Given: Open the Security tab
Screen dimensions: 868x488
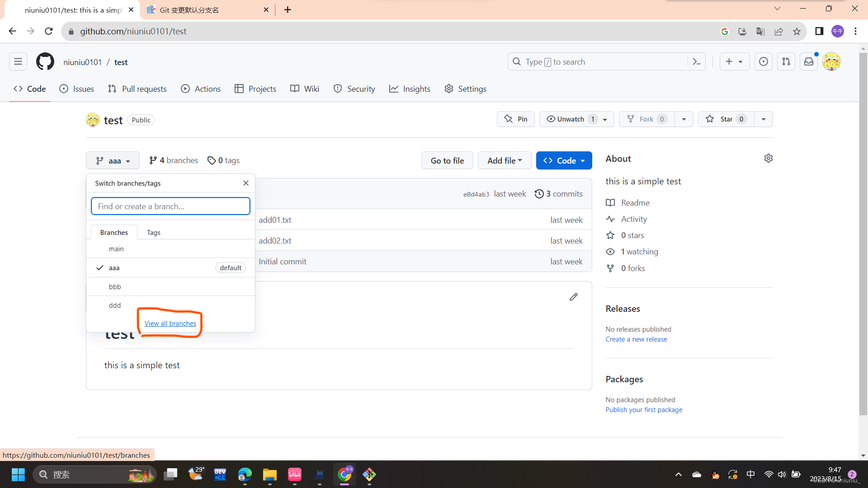Looking at the screenshot, I should tap(354, 89).
